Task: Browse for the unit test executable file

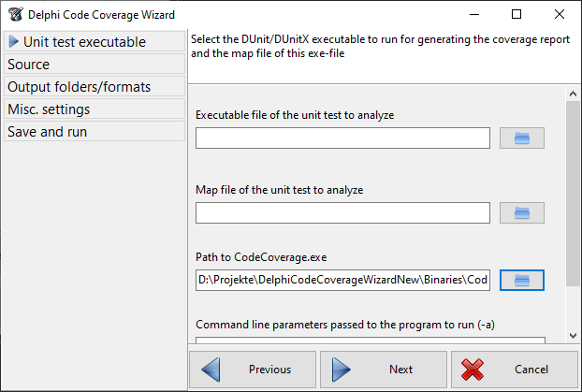Action: (x=522, y=138)
